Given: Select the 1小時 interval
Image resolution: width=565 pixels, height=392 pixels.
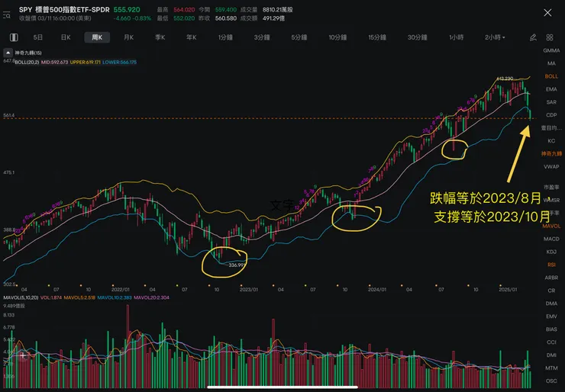Looking at the screenshot, I should (456, 37).
